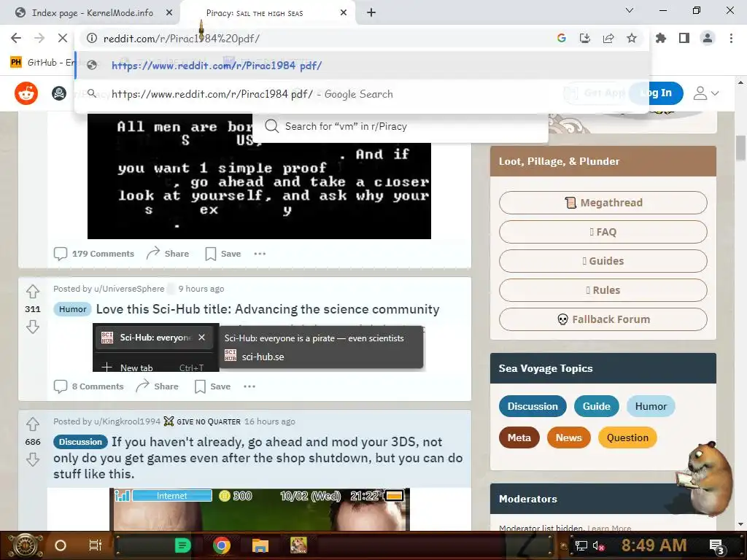Click the Humor flair on Sci-Hub post

pos(72,309)
